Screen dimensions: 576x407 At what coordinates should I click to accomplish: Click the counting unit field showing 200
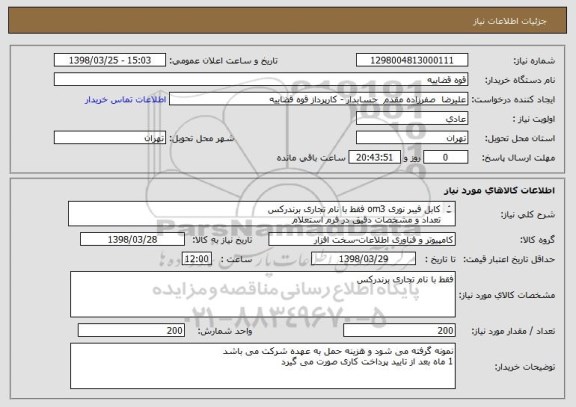point(131,330)
